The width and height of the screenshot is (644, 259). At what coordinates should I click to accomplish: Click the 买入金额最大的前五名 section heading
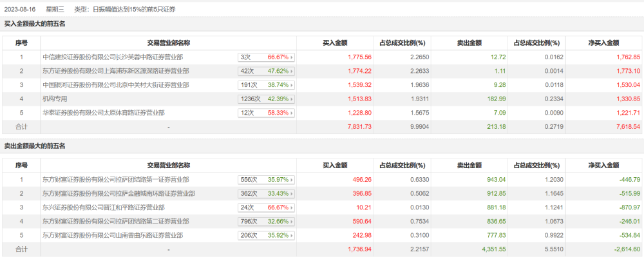[x=35, y=24]
